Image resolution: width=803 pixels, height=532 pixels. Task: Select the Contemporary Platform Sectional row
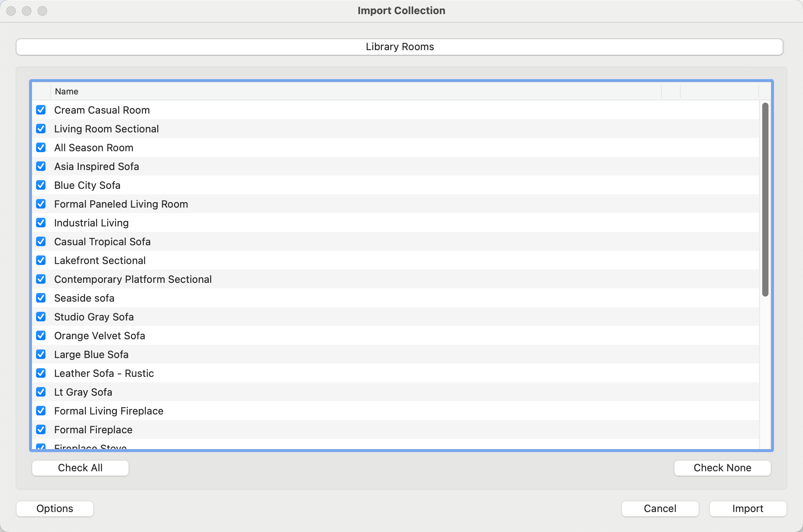point(133,279)
